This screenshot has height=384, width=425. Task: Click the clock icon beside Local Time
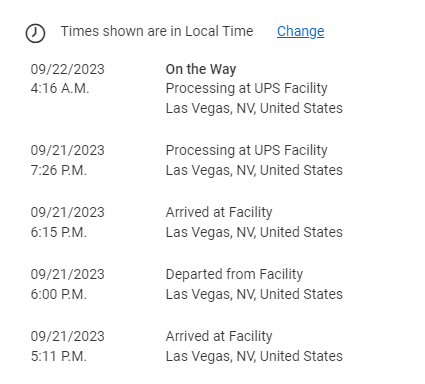pos(35,33)
